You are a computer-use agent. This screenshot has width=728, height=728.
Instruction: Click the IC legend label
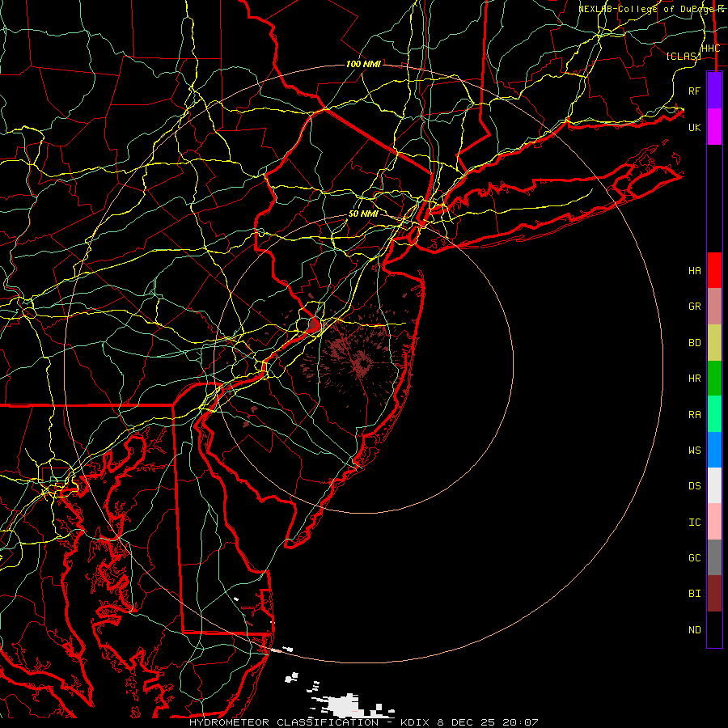click(x=694, y=523)
